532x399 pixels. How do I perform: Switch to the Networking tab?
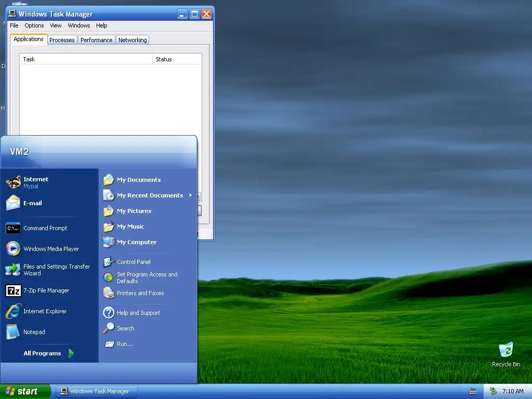132,39
